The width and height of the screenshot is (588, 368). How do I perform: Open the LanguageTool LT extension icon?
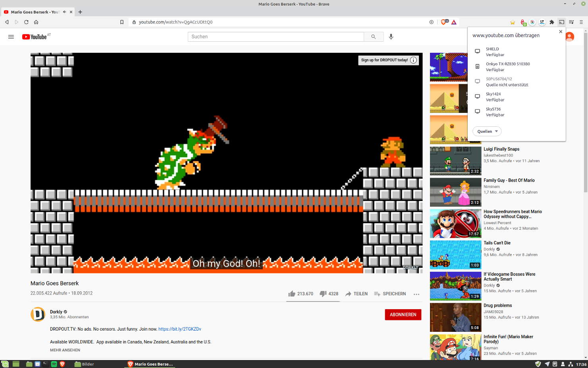(542, 22)
